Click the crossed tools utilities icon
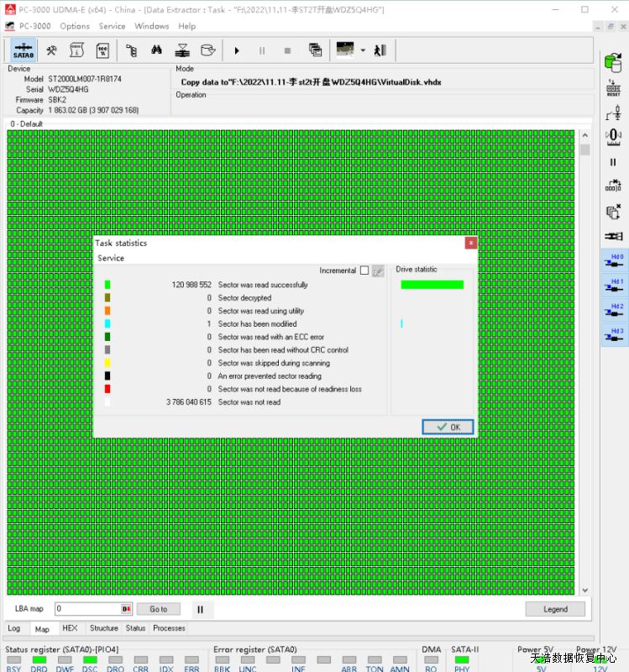 (51, 50)
